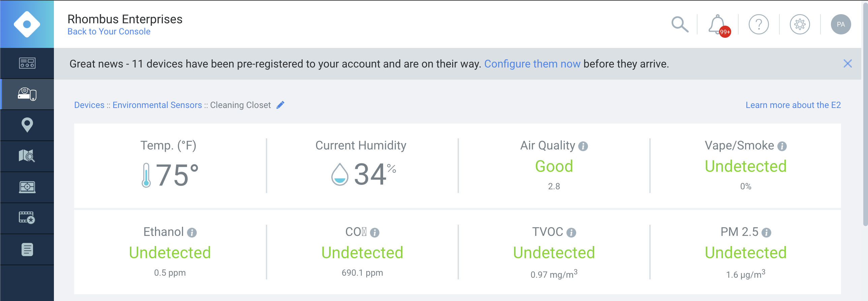
Task: Open the PA user avatar menu
Action: pos(841,24)
